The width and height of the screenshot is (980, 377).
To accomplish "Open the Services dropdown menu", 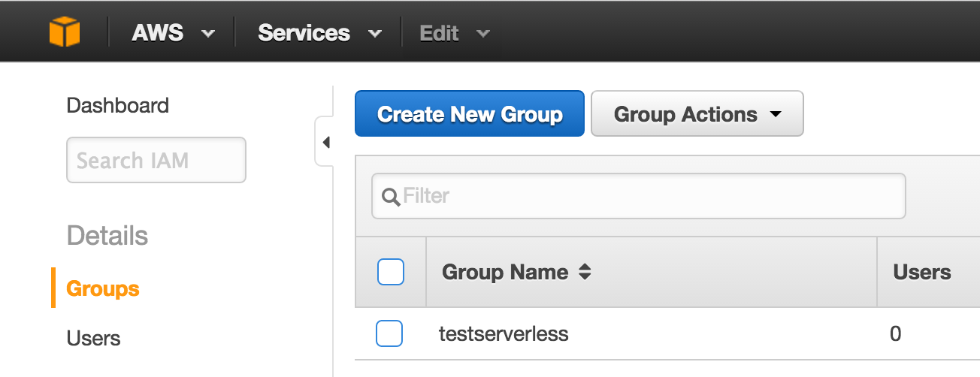I will point(319,33).
